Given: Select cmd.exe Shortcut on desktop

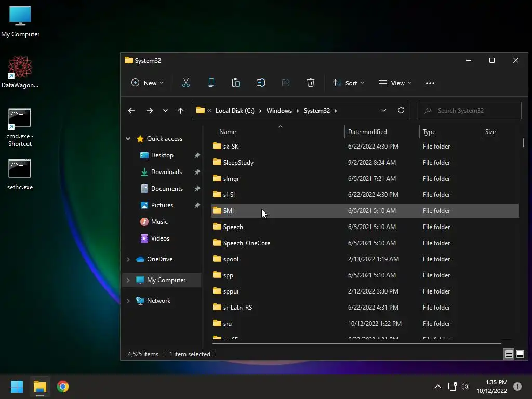Looking at the screenshot, I should pos(20,128).
